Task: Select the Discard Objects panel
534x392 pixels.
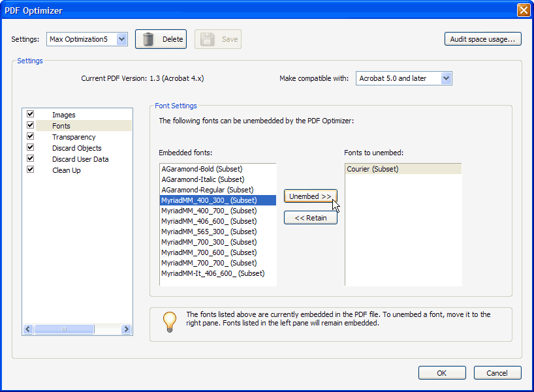Action: tap(76, 148)
